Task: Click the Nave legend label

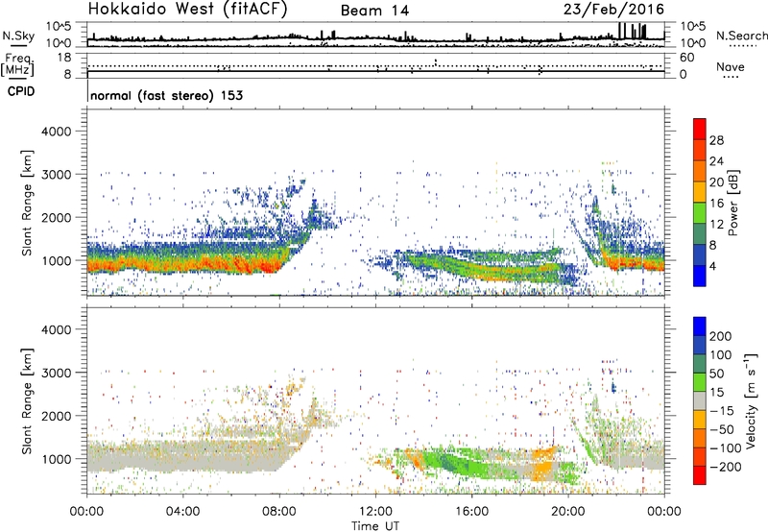Action: click(731, 66)
